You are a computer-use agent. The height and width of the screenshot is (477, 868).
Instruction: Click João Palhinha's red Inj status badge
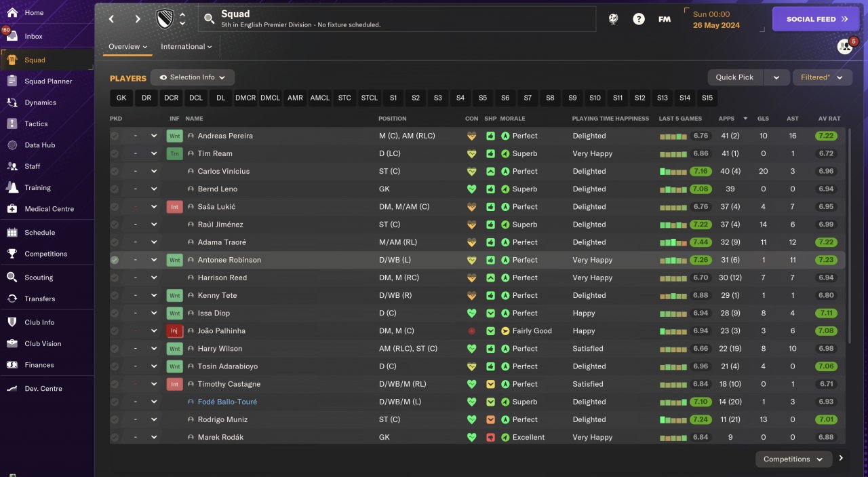(x=174, y=331)
